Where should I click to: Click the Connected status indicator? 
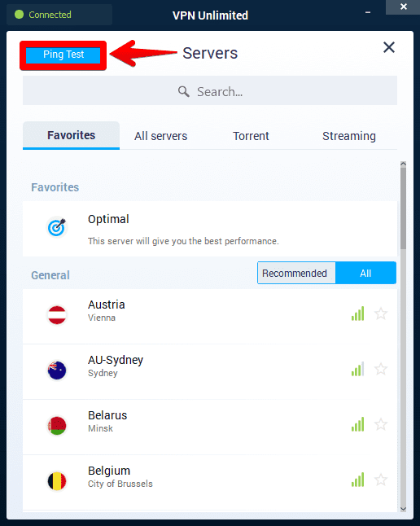click(59, 15)
